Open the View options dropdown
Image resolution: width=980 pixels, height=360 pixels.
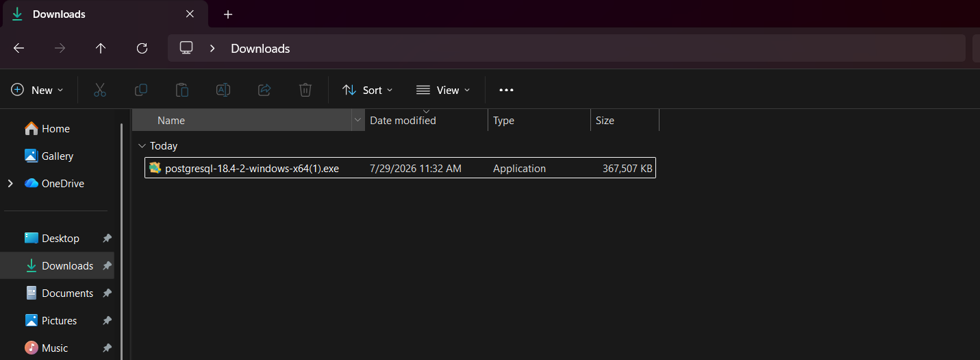coord(443,90)
